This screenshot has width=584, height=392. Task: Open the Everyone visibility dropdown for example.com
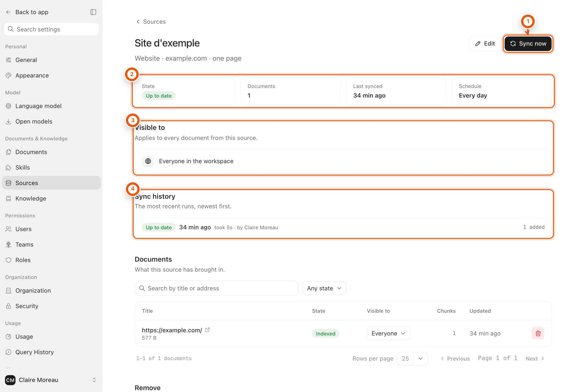click(388, 333)
